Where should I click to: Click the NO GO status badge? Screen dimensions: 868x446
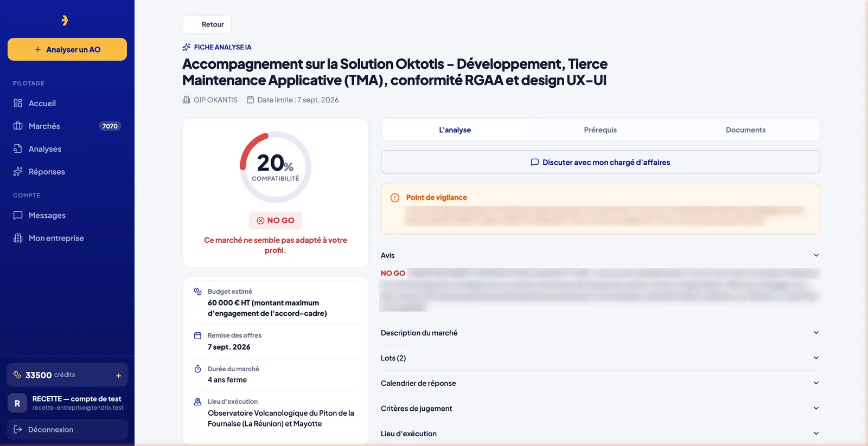tap(276, 221)
